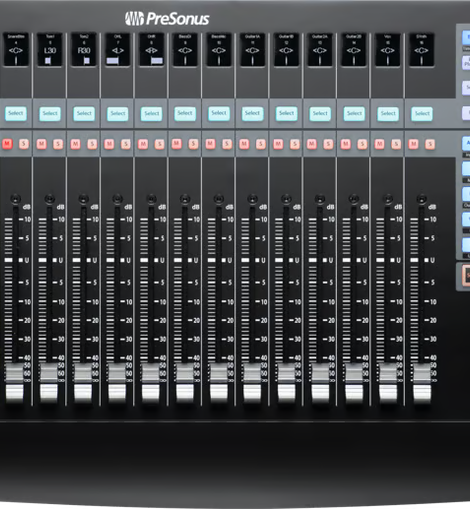Select the BassMic channel strip
Screen dimensions: 470x509
(219, 113)
